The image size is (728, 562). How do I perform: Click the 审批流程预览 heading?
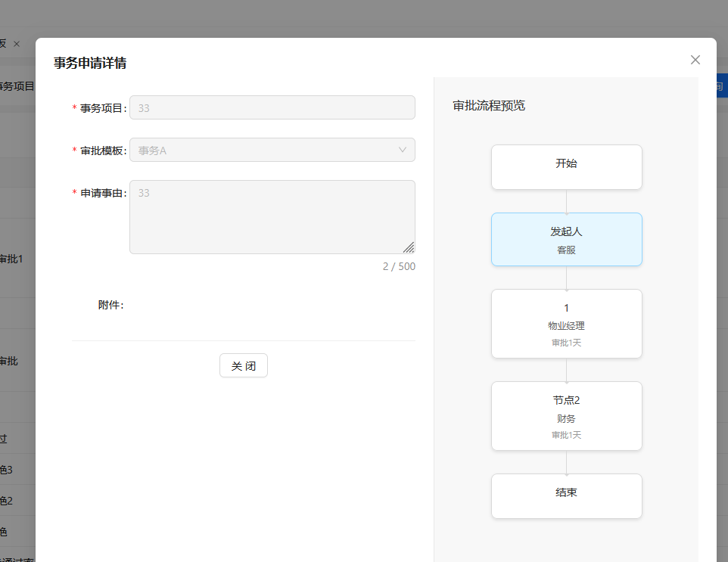click(x=489, y=105)
